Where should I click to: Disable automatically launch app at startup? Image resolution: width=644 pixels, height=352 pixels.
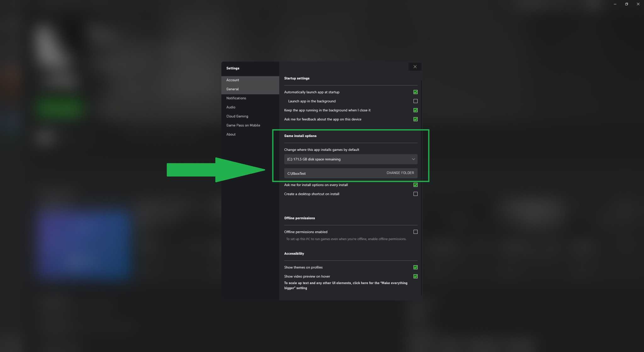click(x=415, y=92)
